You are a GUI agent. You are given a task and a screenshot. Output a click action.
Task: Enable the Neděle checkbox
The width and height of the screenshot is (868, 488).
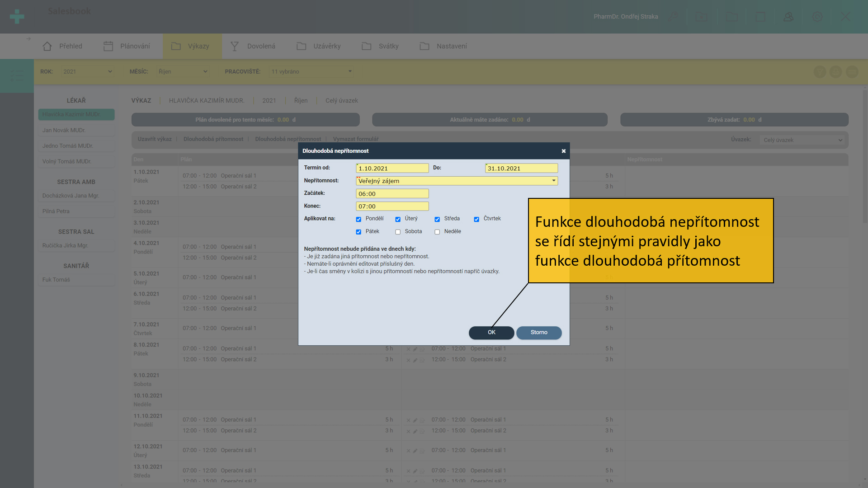click(x=437, y=232)
